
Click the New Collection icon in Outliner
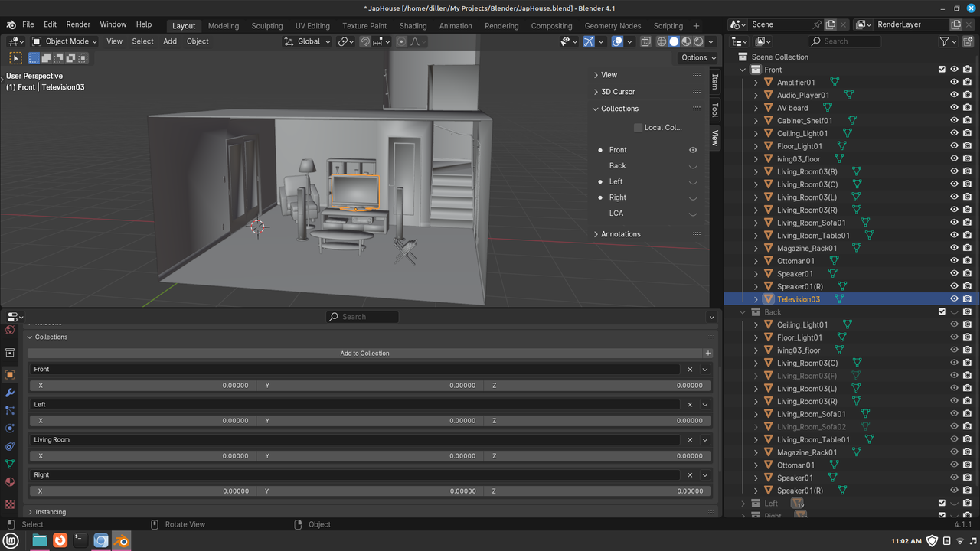[968, 41]
